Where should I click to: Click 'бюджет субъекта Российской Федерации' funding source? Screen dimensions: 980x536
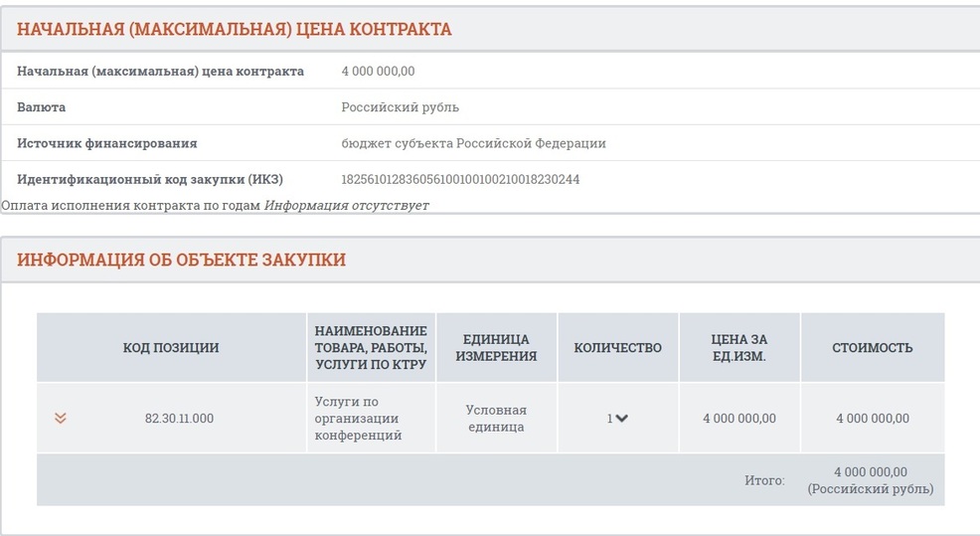click(x=474, y=143)
